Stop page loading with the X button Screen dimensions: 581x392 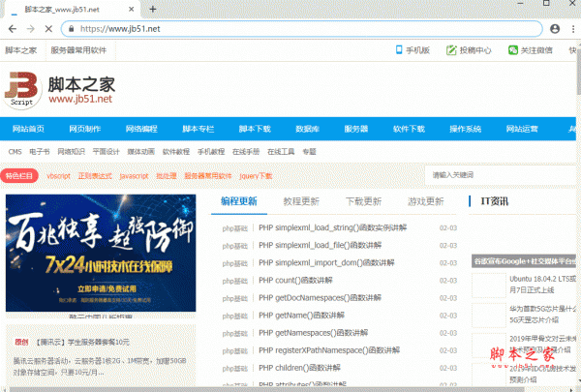(48, 29)
